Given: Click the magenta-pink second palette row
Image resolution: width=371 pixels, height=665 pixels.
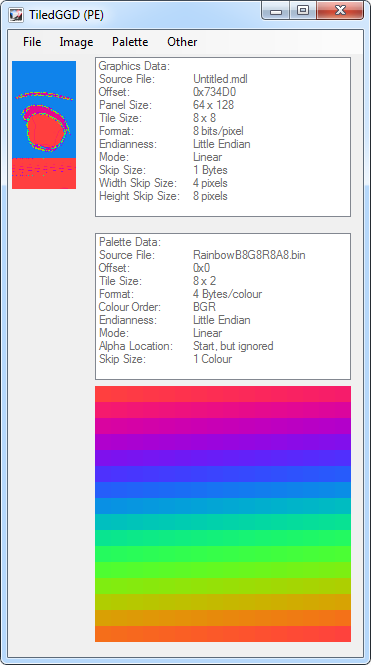Looking at the screenshot, I should click(x=223, y=410).
